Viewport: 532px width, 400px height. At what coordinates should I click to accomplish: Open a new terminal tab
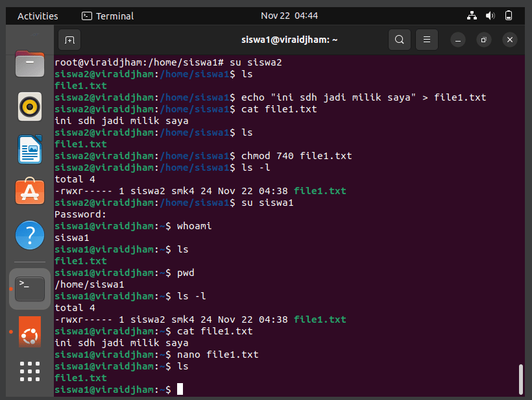point(69,40)
